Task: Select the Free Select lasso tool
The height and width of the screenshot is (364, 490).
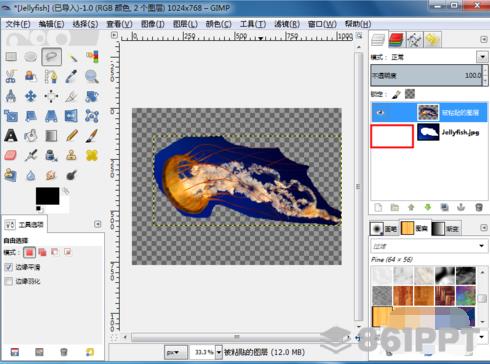Action: pyautogui.click(x=51, y=57)
